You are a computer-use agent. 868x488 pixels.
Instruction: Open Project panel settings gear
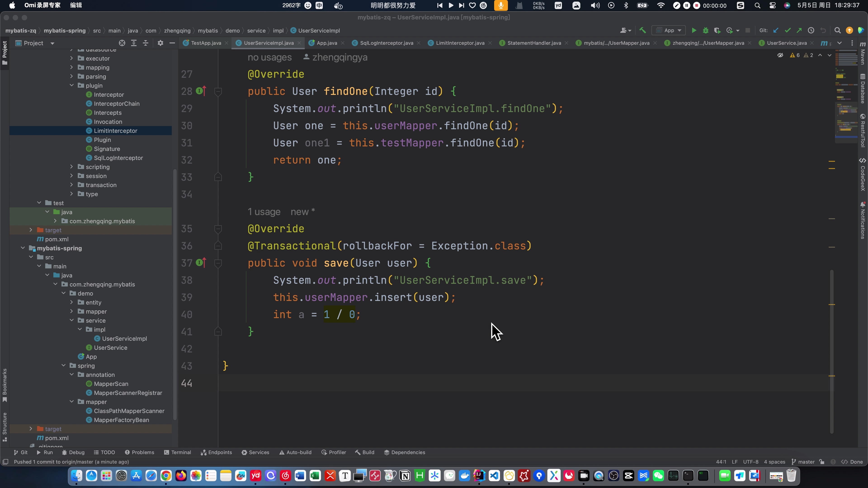160,43
